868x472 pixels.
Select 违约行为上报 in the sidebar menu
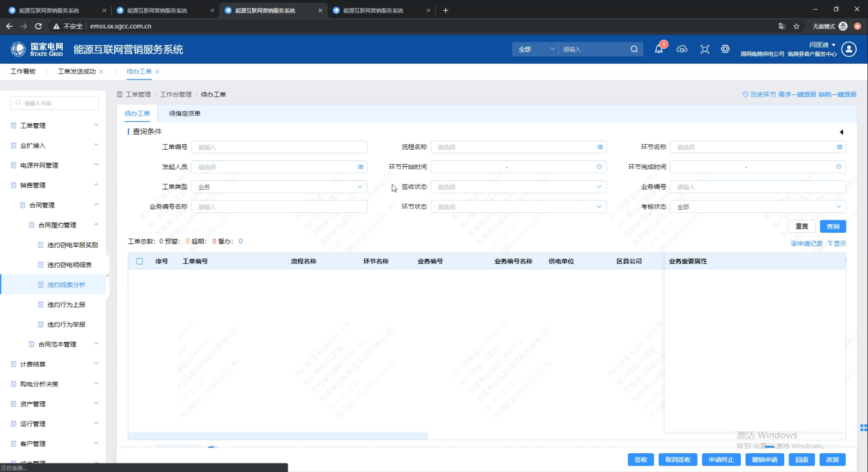point(66,305)
